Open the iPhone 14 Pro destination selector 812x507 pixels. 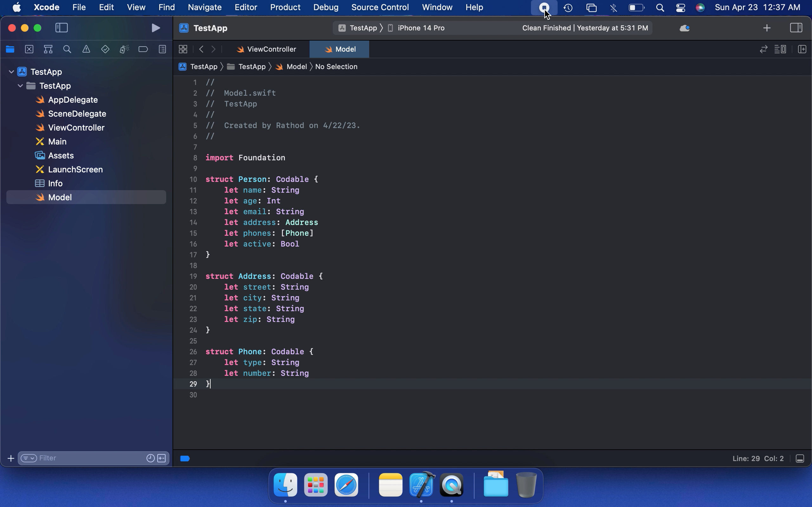coord(421,28)
